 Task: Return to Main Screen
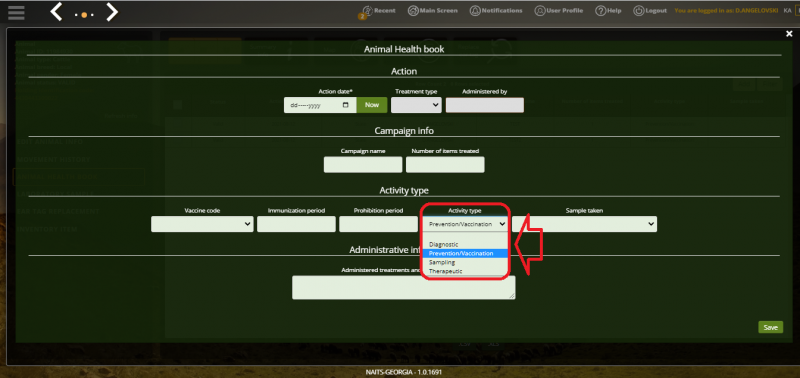click(x=433, y=11)
